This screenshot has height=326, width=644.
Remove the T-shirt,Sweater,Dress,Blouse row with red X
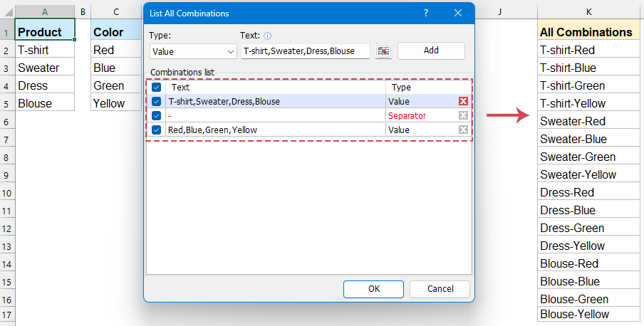tap(463, 101)
